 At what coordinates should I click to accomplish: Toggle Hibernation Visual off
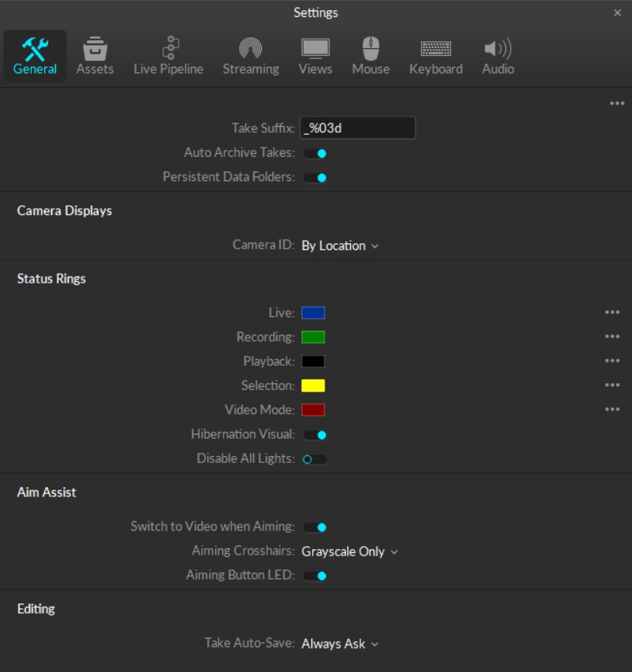click(315, 435)
